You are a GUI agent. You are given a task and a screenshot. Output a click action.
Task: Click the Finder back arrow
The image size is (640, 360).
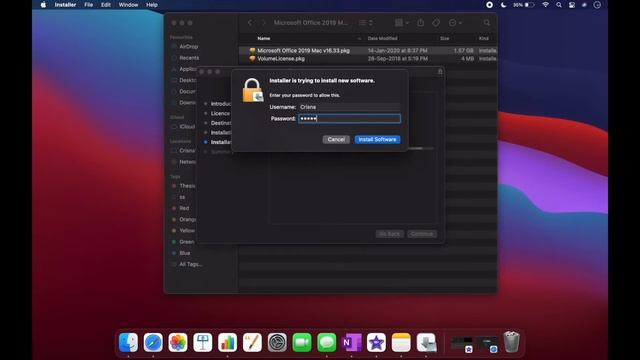coord(250,23)
